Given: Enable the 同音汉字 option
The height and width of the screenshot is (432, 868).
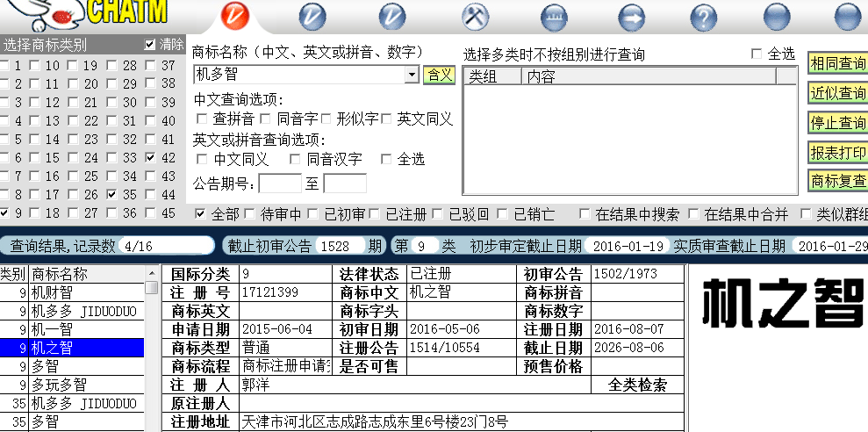Looking at the screenshot, I should pos(295,160).
